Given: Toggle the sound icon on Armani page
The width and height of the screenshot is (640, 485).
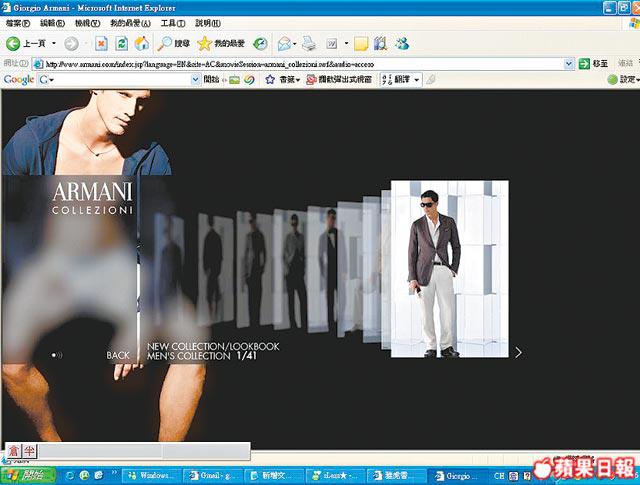Looking at the screenshot, I should [x=57, y=355].
